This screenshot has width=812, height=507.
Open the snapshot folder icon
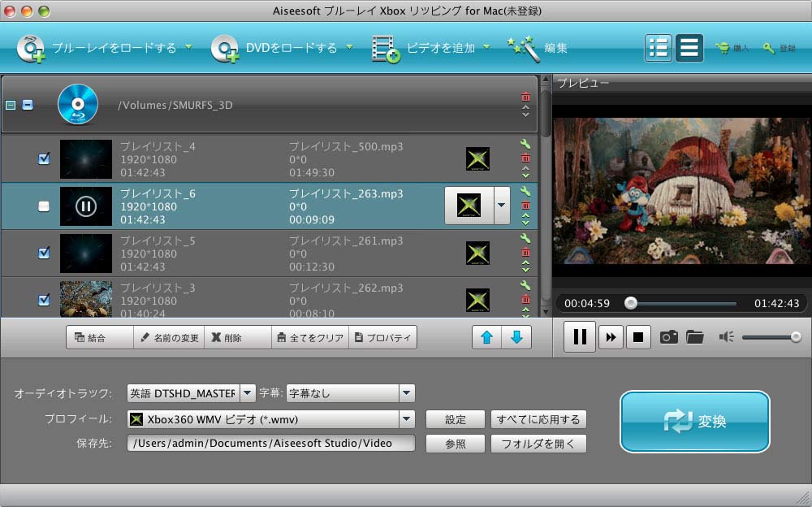click(x=694, y=336)
